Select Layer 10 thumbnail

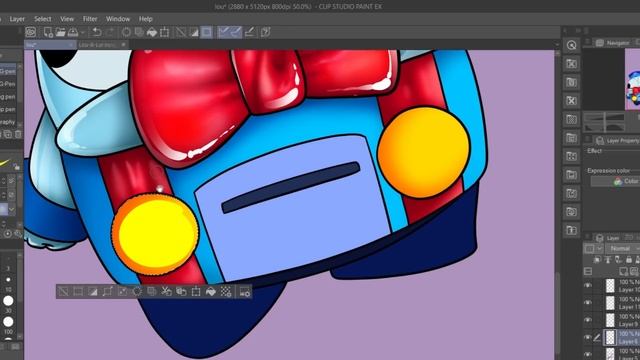pos(610,285)
